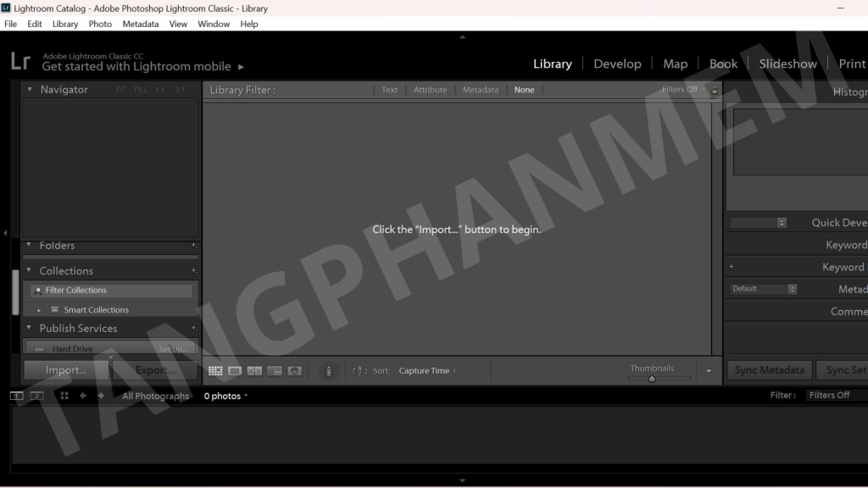Switch to Grid view
The width and height of the screenshot is (868, 488).
pos(215,371)
